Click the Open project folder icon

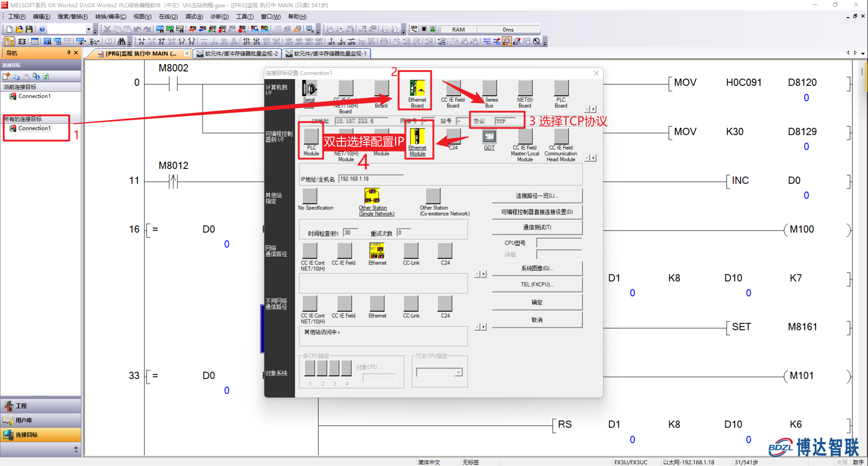19,29
